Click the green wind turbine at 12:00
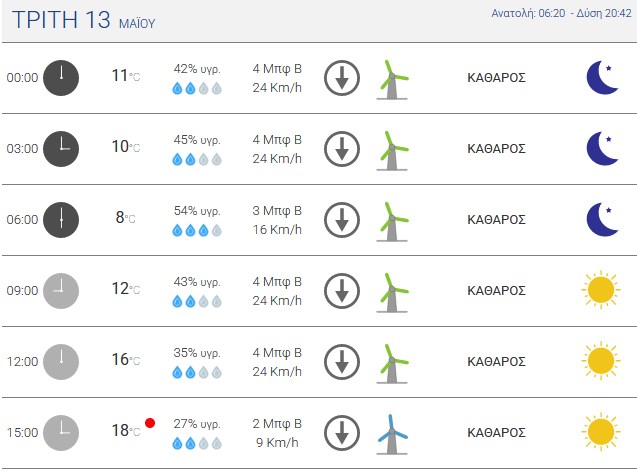 pyautogui.click(x=392, y=363)
